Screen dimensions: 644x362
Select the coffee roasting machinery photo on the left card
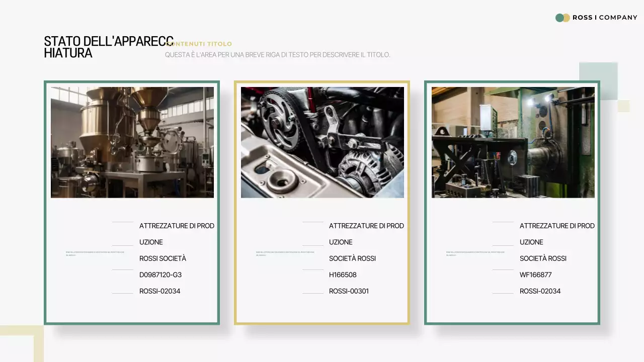coord(132,141)
